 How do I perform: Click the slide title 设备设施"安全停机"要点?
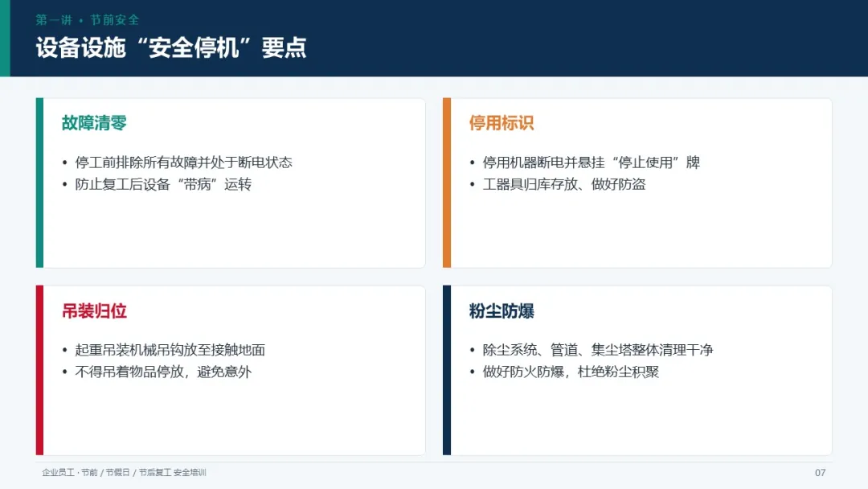coord(171,47)
